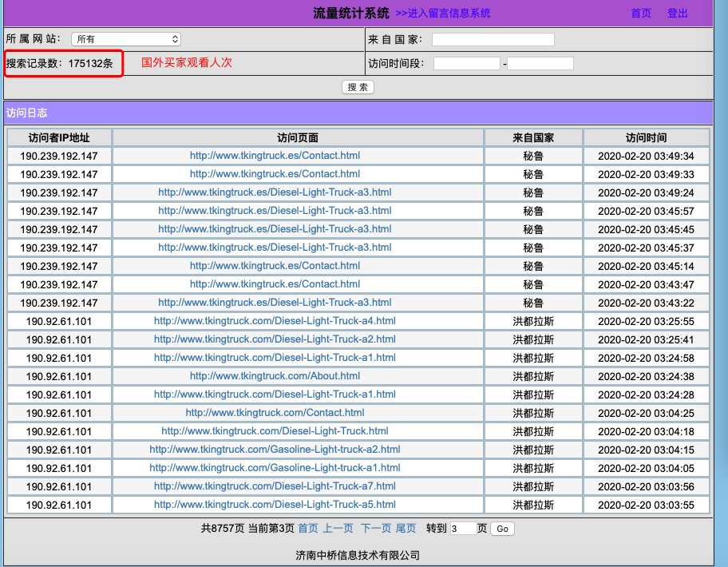Open Diesel-Light-Truck-a3.html link visited at 03:45:45
The height and width of the screenshot is (567, 728).
coord(275,229)
